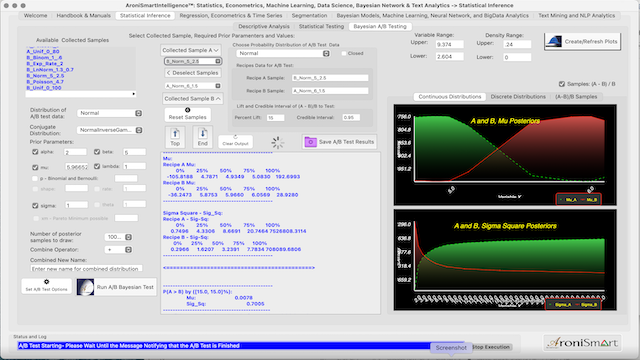Image resolution: width=640 pixels, height=360 pixels.
Task: Select B_Unif_0_100 in samples list
Action: pyautogui.click(x=44, y=88)
